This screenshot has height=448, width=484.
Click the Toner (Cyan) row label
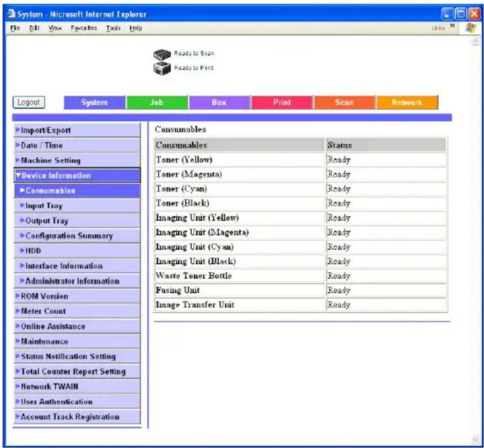181,189
